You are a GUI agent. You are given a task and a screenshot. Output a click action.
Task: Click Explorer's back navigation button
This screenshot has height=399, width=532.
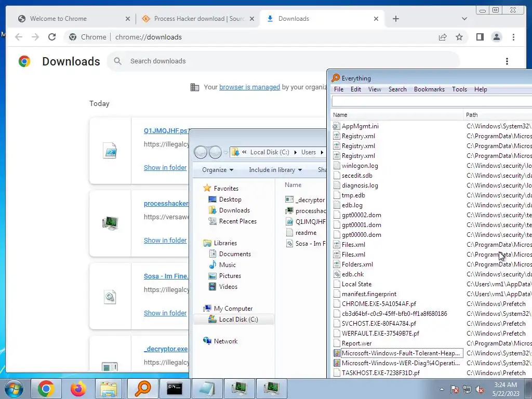(x=201, y=152)
